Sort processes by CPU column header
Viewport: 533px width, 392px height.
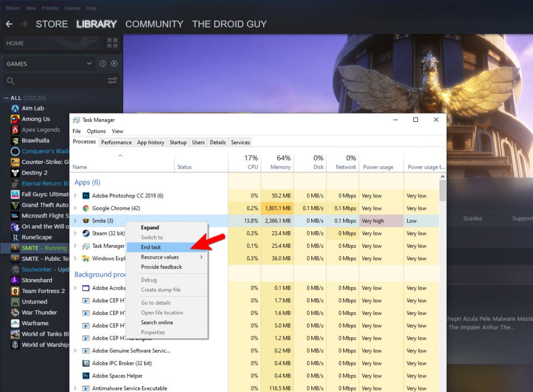(x=245, y=162)
